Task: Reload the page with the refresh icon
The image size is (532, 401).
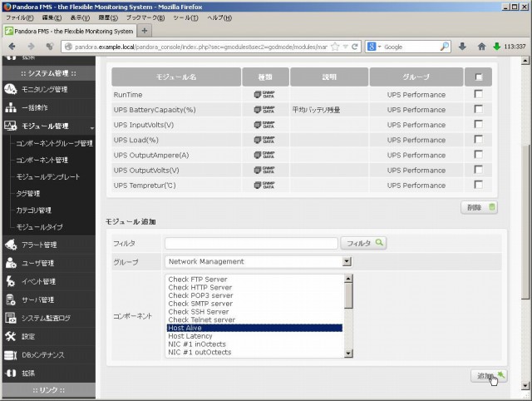Action: point(355,47)
